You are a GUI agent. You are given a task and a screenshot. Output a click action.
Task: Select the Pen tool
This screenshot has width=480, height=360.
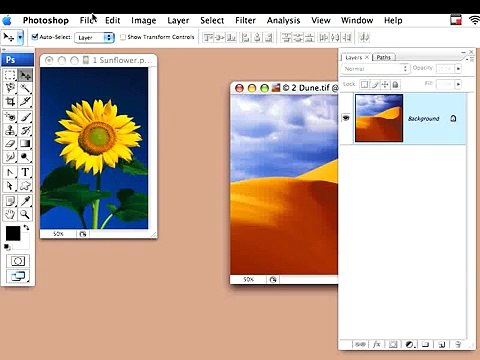point(10,172)
